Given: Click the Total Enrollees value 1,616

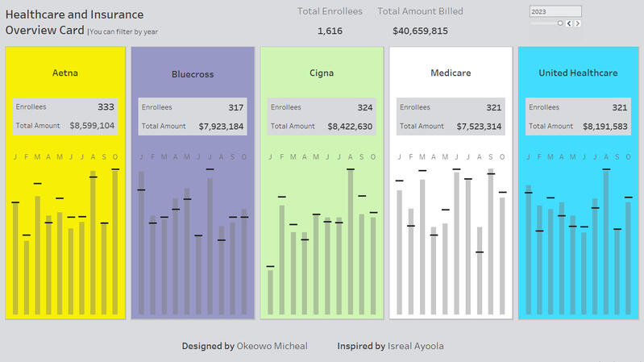Looking at the screenshot, I should point(330,31).
